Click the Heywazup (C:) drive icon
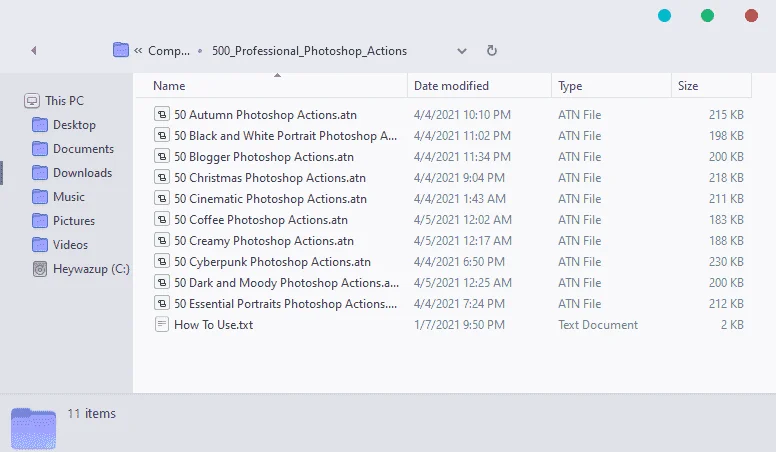This screenshot has height=452, width=776. (x=40, y=269)
